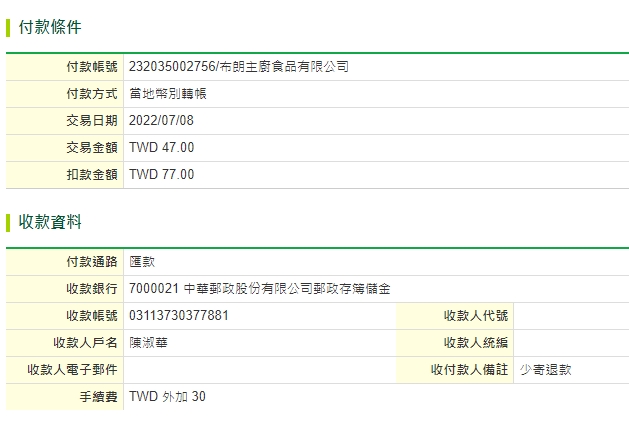Click the 付款條件 section heading
629x426 pixels.
(x=50, y=27)
